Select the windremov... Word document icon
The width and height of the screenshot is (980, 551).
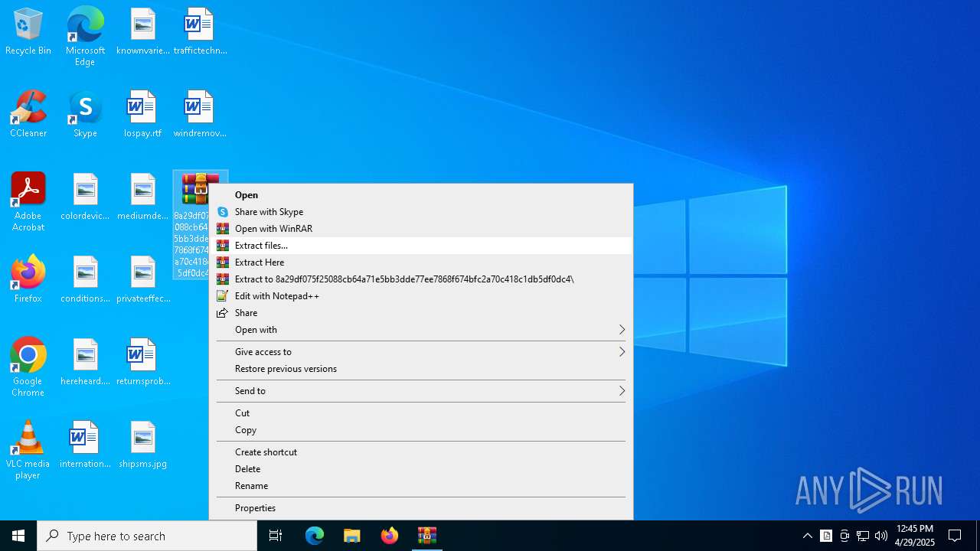click(200, 115)
